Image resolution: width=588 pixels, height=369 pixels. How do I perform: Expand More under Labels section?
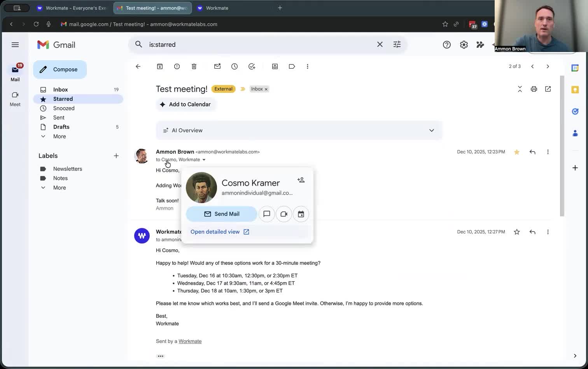59,188
